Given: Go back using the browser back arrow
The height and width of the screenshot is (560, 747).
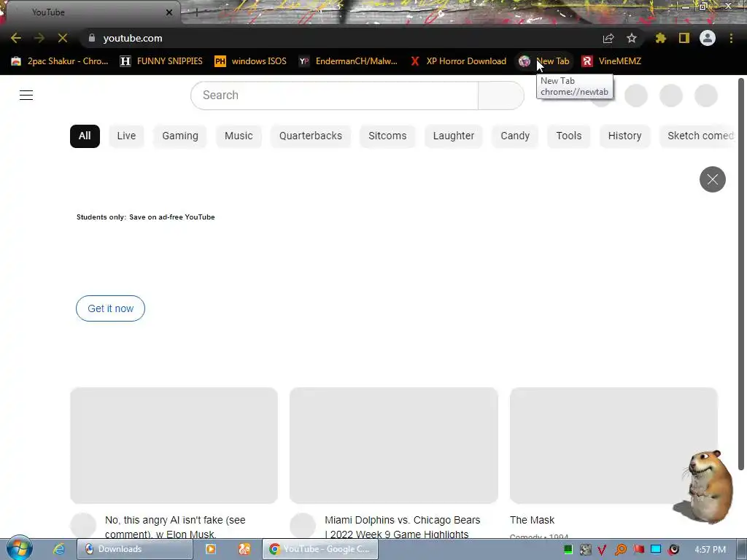Looking at the screenshot, I should [x=16, y=38].
